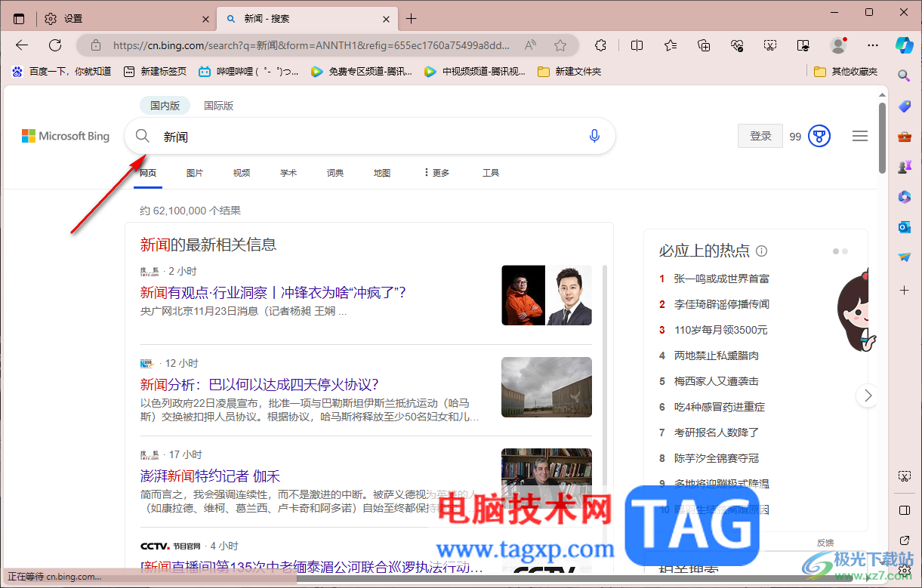Open headline 新闻有观点·行业洞察 冲锋衣
The image size is (922, 588).
273,292
